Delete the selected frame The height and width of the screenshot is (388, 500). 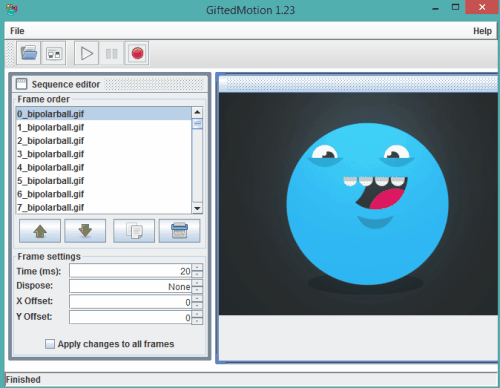pos(180,231)
